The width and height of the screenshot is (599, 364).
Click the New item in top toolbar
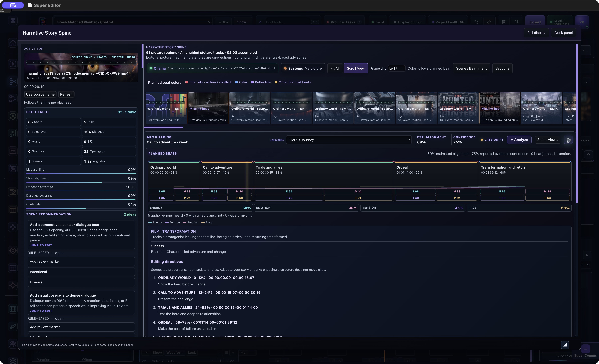223,22
